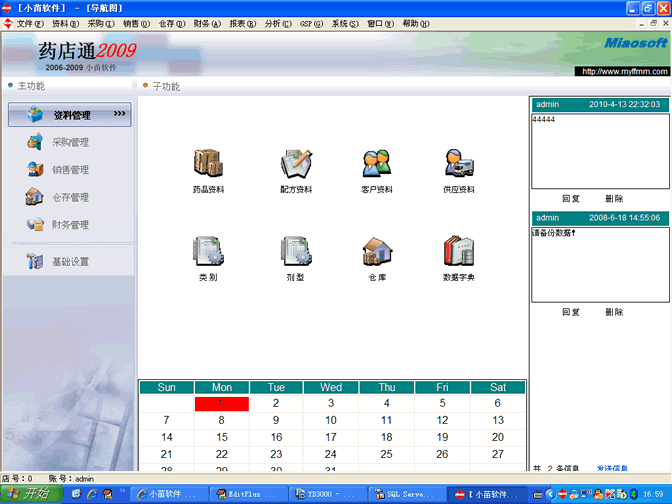Select 仓存管理 inventory management

(x=70, y=197)
